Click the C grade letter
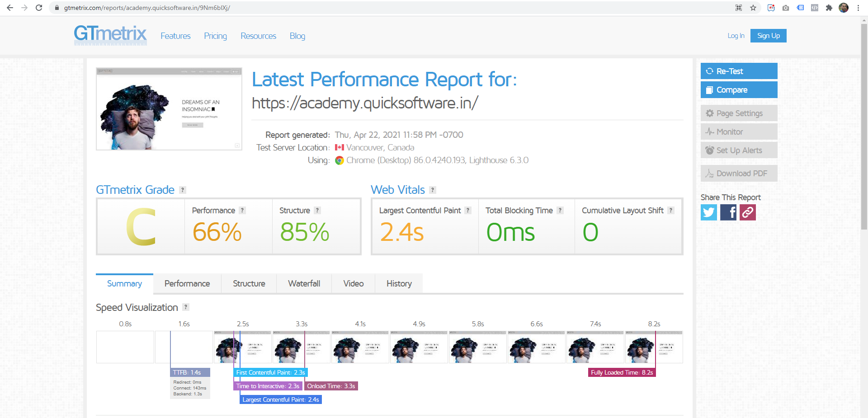 (x=141, y=227)
